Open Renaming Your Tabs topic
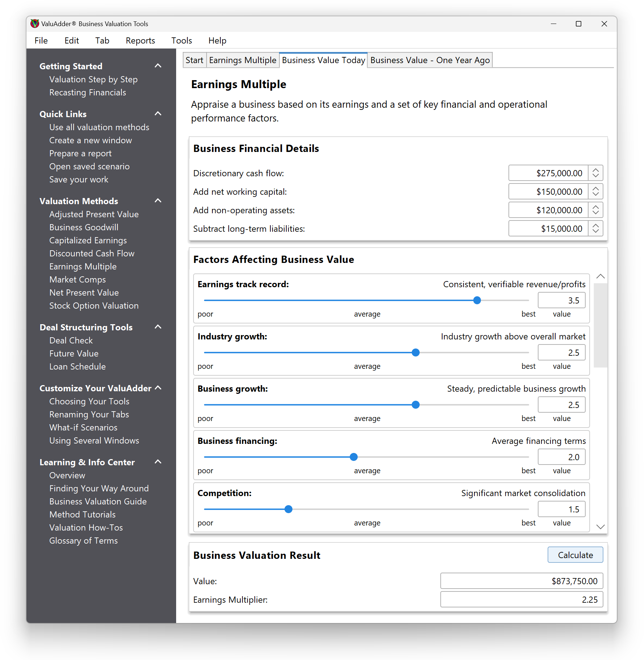The image size is (644, 660). coord(89,414)
